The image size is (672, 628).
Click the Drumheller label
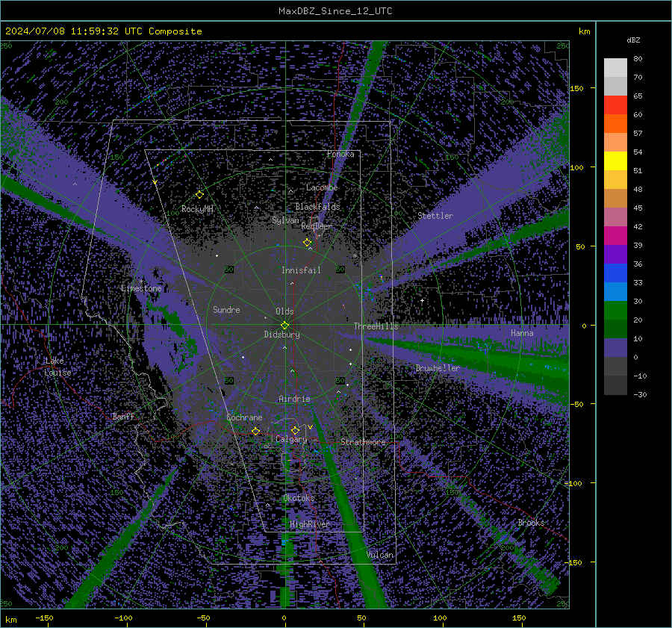tap(438, 368)
